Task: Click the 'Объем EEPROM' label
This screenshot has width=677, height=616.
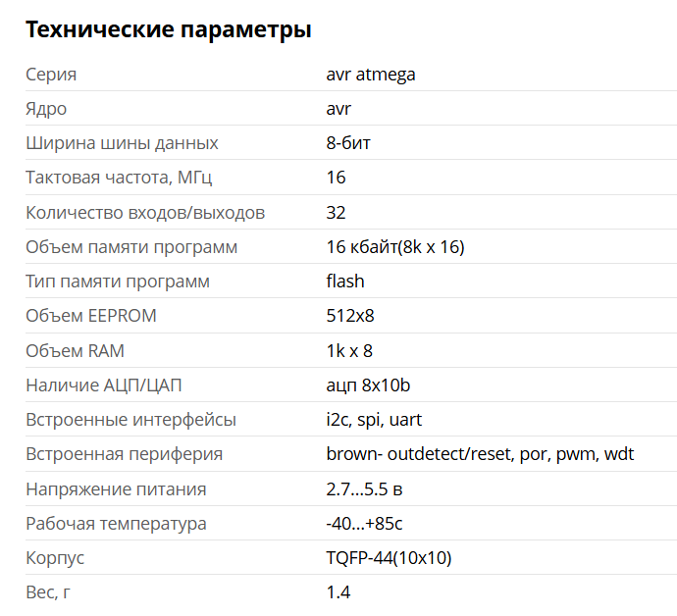Action: pyautogui.click(x=90, y=316)
